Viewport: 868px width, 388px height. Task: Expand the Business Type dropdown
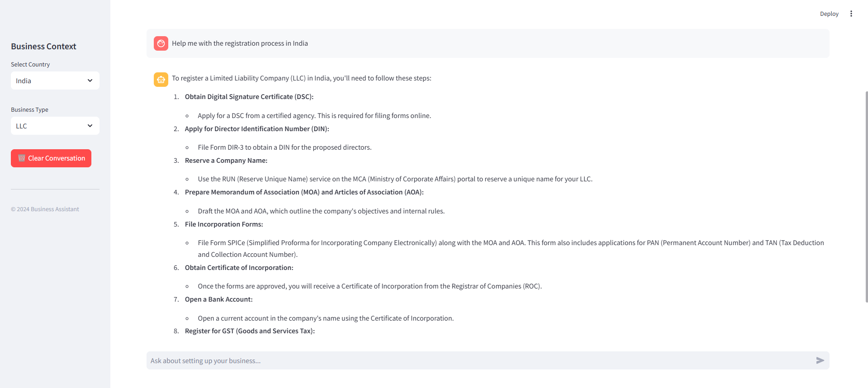[55, 126]
